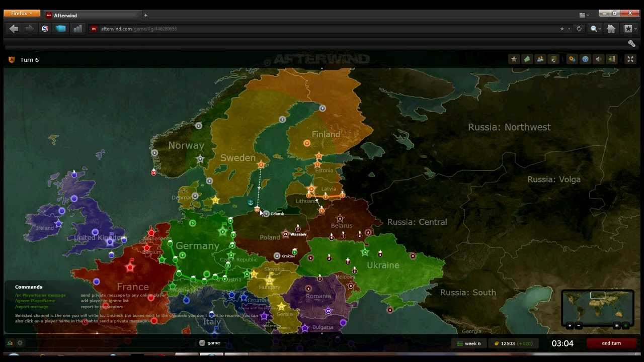Select the Gdansk city on the map
Screen dimensions: 644x362
coord(266,214)
